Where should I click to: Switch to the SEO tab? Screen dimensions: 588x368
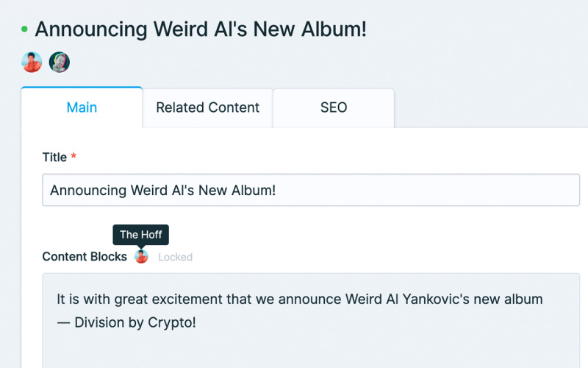click(x=334, y=107)
